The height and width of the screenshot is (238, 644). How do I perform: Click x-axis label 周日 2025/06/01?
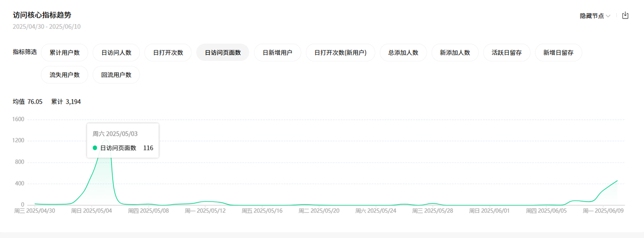489,211
